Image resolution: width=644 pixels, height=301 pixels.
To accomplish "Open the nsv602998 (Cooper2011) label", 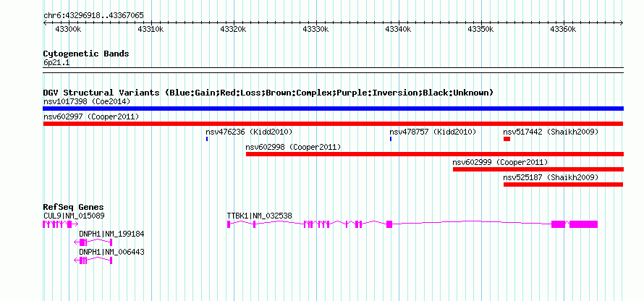I will [x=293, y=147].
